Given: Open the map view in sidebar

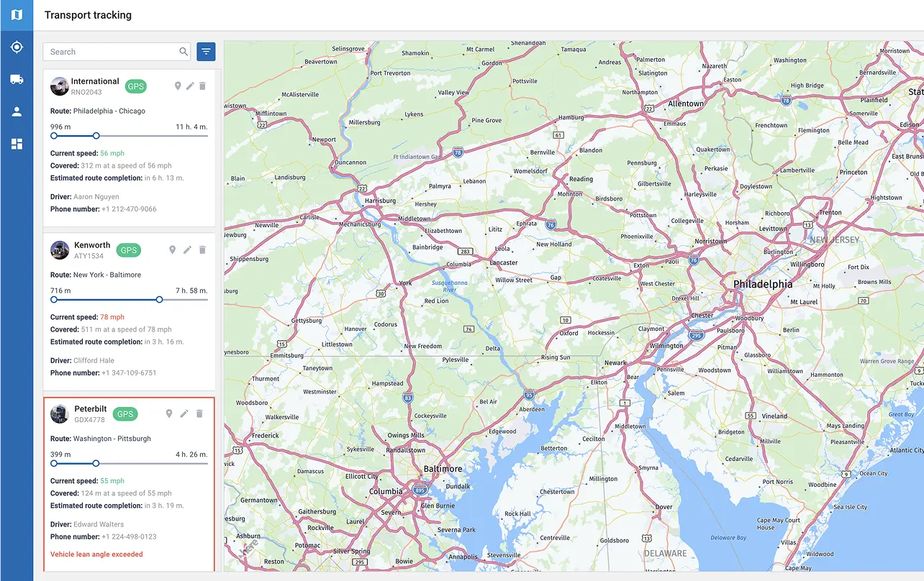Looking at the screenshot, I should coord(17,15).
